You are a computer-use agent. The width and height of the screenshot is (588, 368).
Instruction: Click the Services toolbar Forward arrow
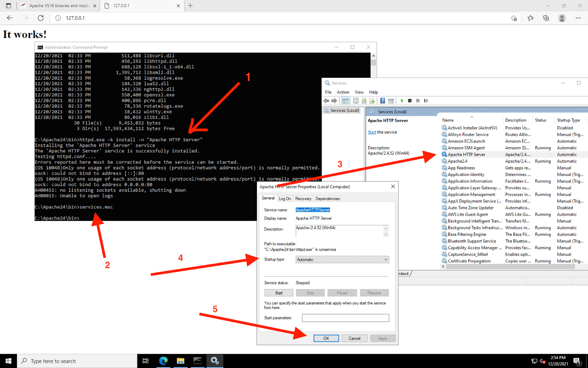point(334,100)
